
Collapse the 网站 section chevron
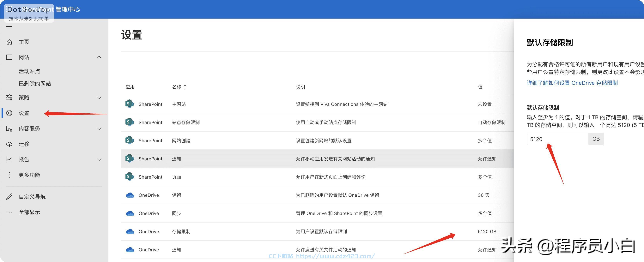99,57
